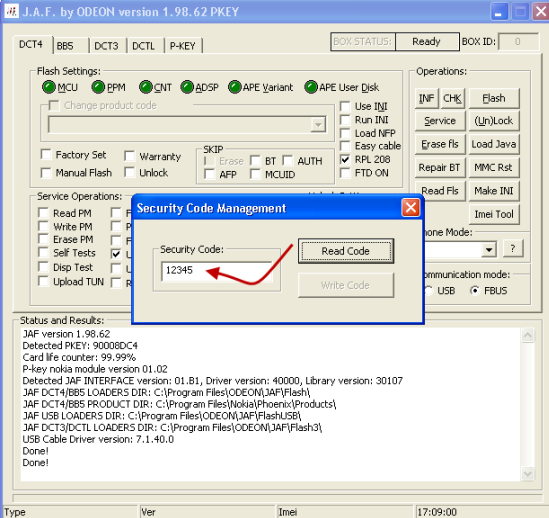Click the 17:09:00 status bar time
The width and height of the screenshot is (549, 518).
pyautogui.click(x=437, y=512)
